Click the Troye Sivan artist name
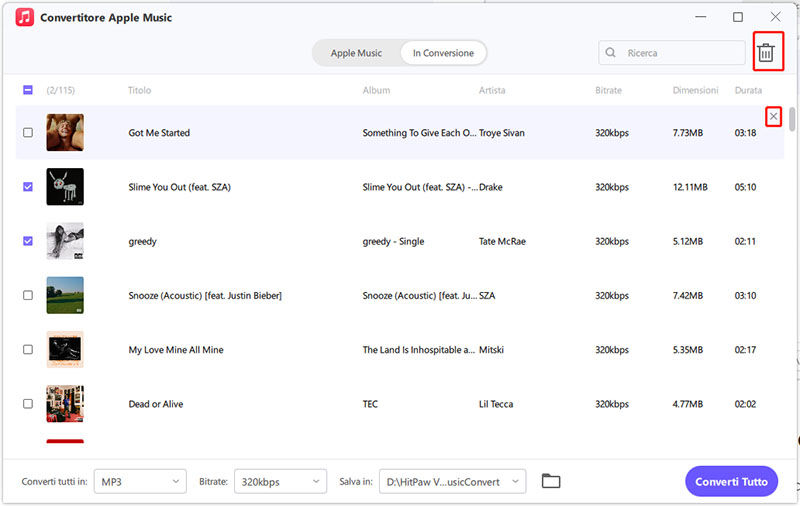 click(502, 133)
